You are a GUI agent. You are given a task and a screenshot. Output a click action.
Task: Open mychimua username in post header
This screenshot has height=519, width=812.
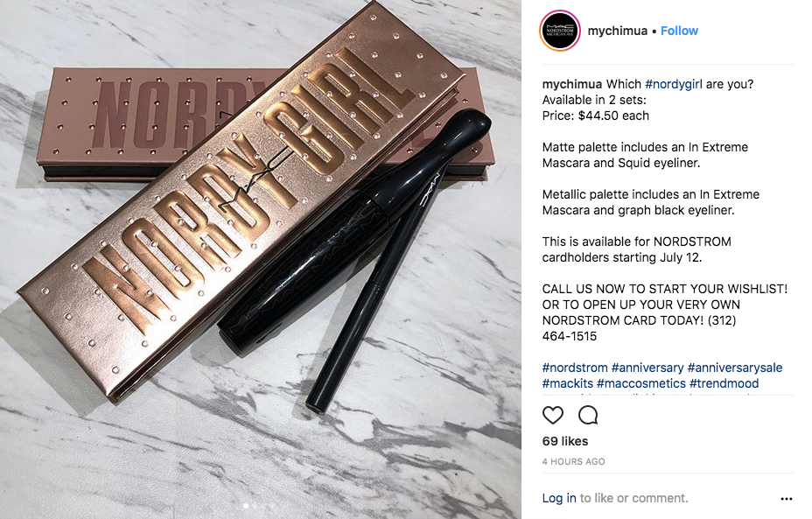coord(617,32)
